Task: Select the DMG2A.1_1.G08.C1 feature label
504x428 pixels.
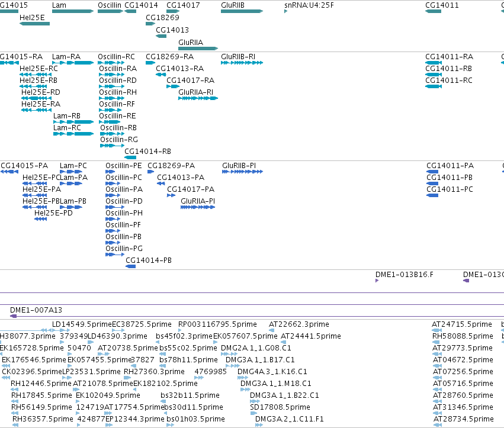Action: (x=256, y=348)
